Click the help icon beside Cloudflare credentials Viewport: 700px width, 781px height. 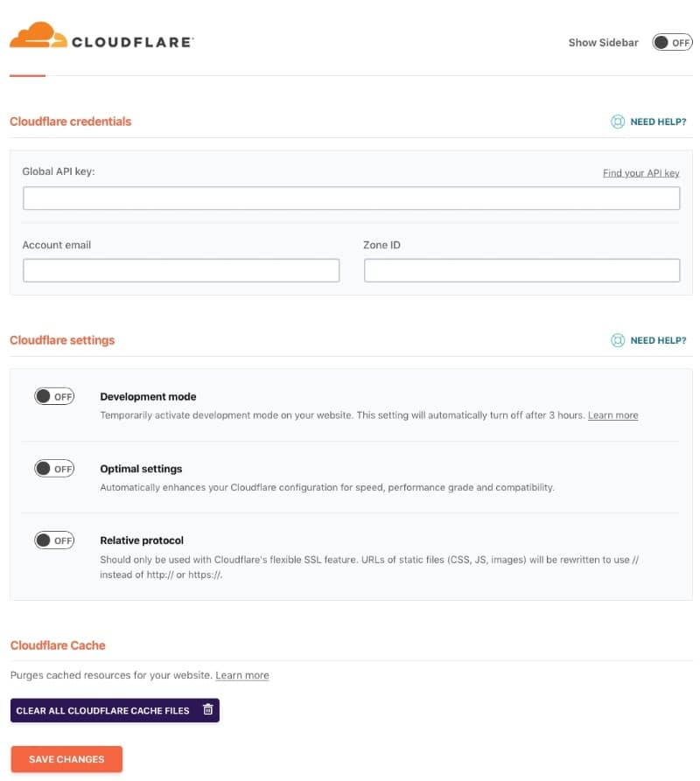coord(618,121)
